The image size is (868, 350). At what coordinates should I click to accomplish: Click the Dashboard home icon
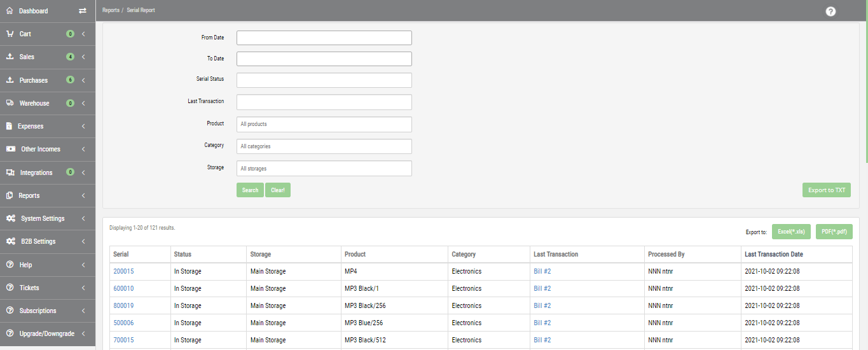(x=10, y=11)
